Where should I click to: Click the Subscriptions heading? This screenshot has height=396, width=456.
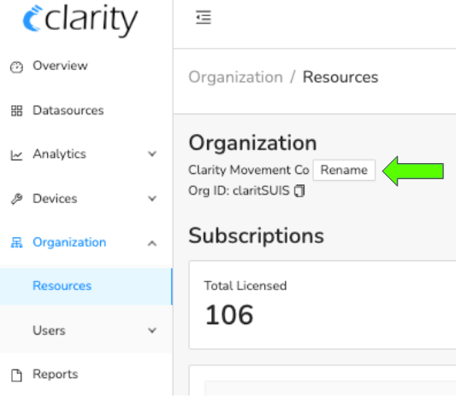click(256, 236)
